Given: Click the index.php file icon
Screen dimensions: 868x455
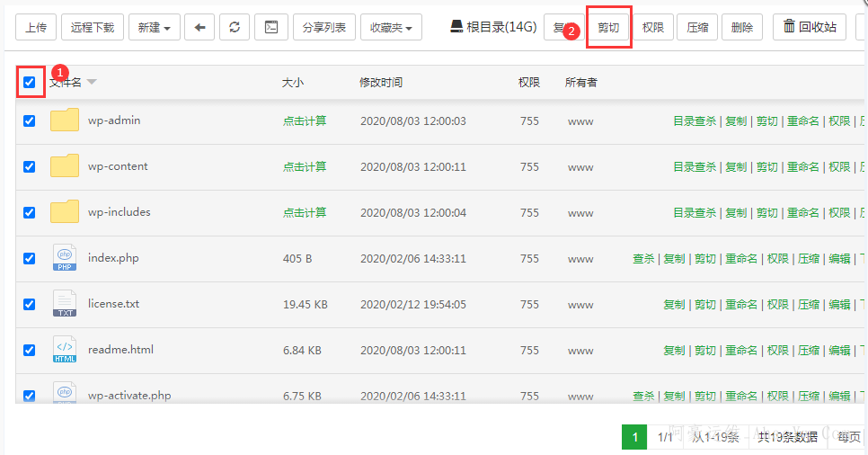Looking at the screenshot, I should click(65, 258).
